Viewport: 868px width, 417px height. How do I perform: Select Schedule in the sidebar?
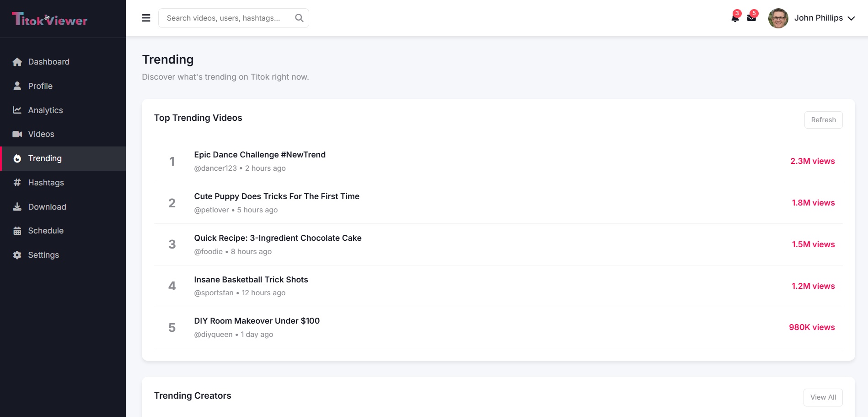pyautogui.click(x=46, y=231)
